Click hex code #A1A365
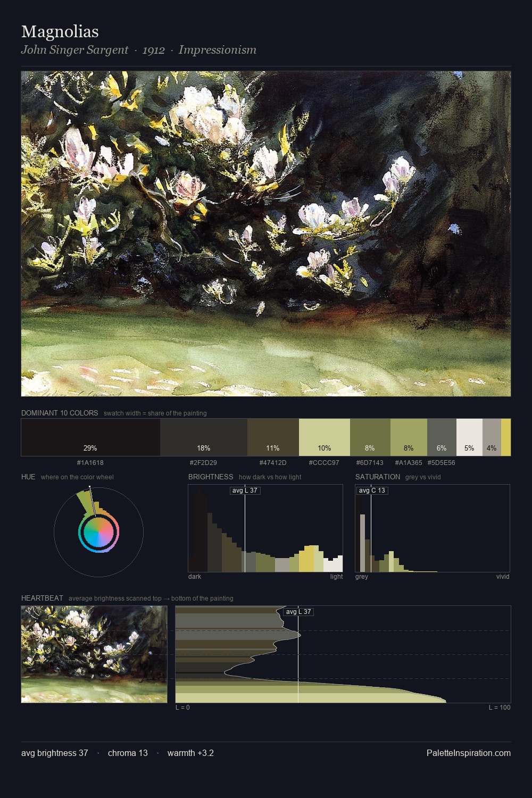The width and height of the screenshot is (532, 798). 409,463
